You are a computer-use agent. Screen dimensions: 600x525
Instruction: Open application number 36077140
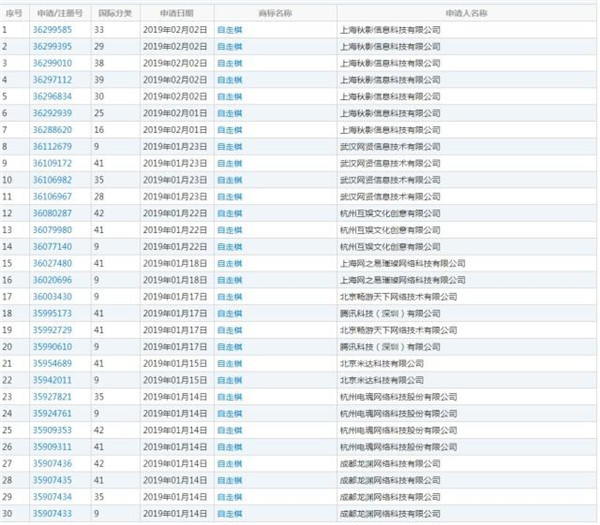click(x=52, y=247)
